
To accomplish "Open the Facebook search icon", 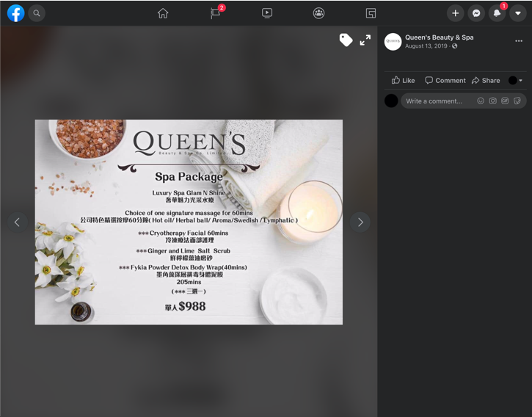I will tap(37, 13).
